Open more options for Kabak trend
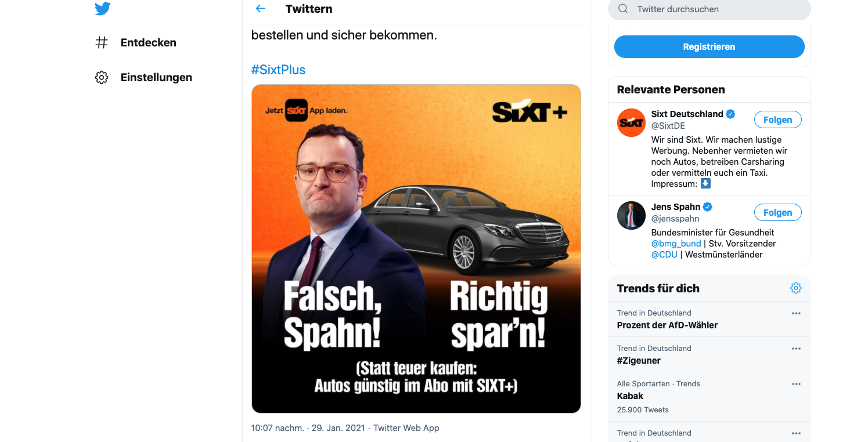 tap(796, 384)
